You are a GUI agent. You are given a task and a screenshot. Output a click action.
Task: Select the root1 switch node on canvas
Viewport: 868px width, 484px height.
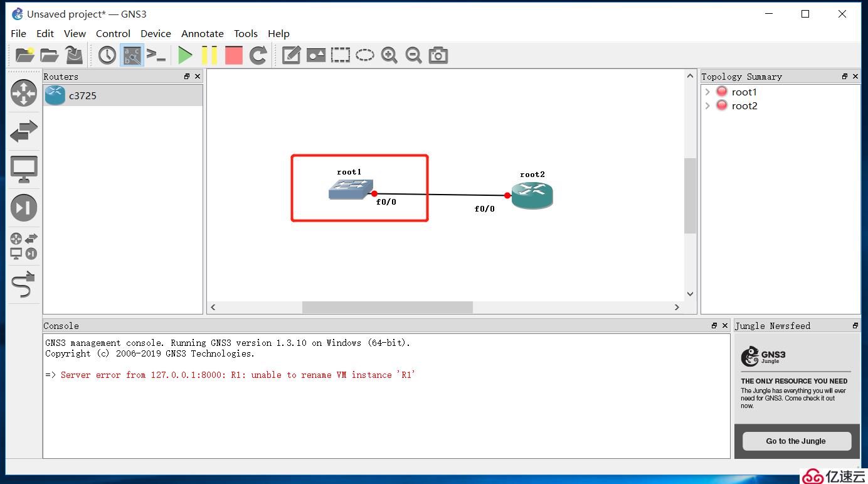[351, 190]
